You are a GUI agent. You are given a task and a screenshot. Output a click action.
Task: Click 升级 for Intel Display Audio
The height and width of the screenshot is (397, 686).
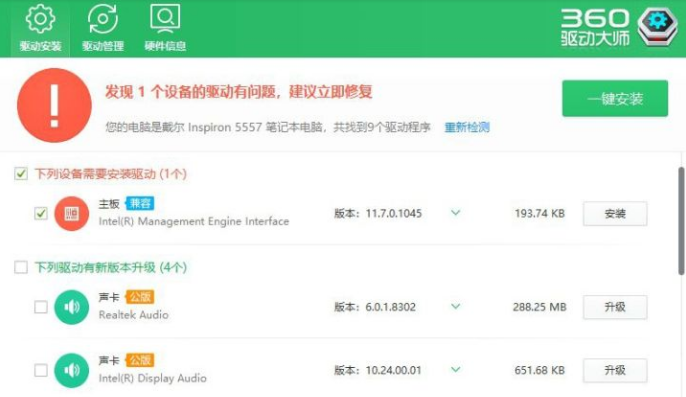point(615,370)
